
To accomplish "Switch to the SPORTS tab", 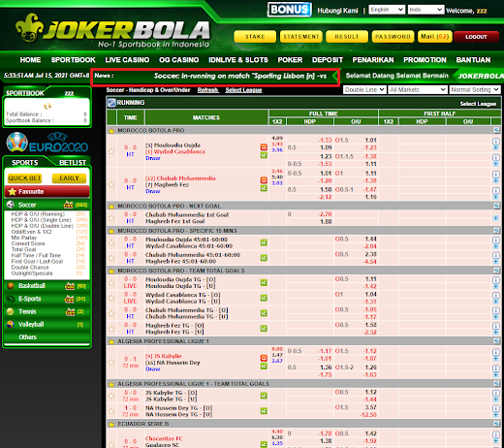I will click(25, 162).
